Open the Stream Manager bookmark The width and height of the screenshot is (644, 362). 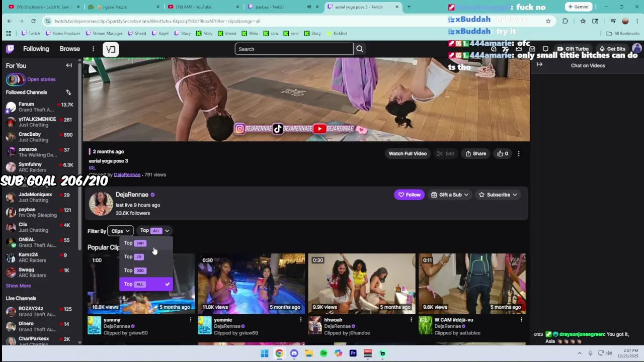[x=104, y=33]
